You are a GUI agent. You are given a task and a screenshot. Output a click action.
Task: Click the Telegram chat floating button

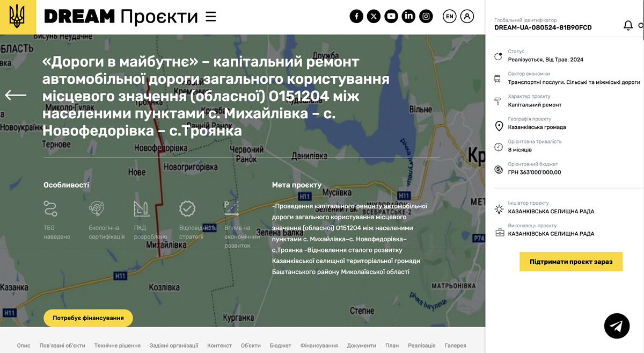[617, 326]
